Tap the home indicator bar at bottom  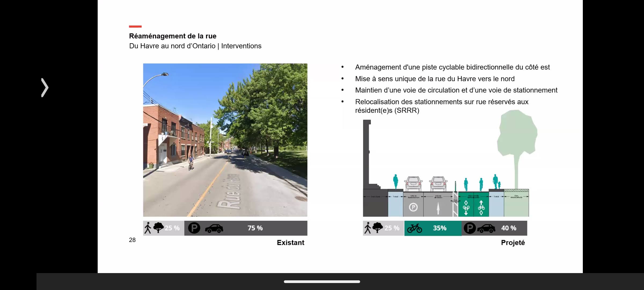pyautogui.click(x=322, y=282)
